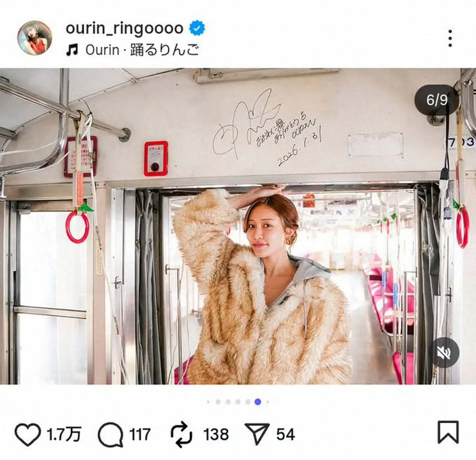View the 117 comments count
Screen dimensions: 476x460
(140, 435)
